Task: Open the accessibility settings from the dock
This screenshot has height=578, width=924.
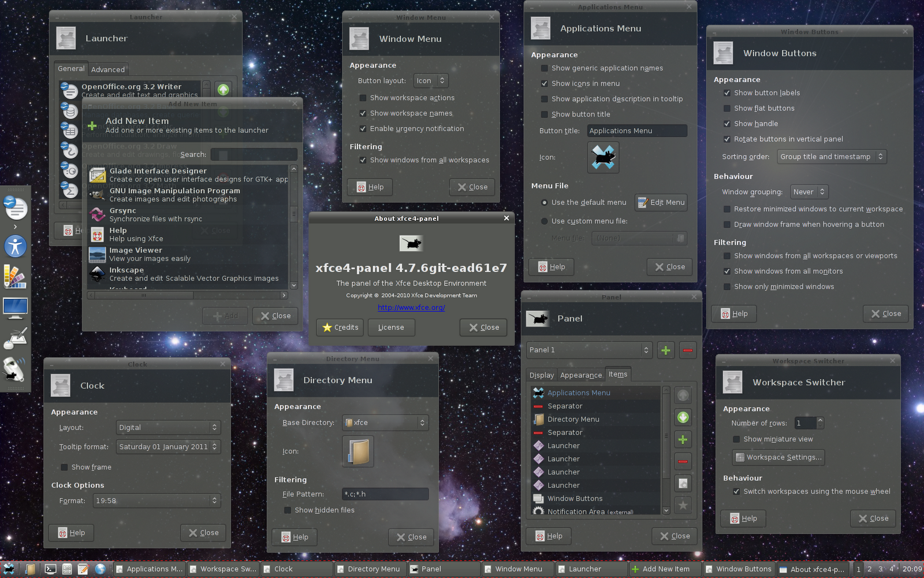Action: [x=15, y=246]
